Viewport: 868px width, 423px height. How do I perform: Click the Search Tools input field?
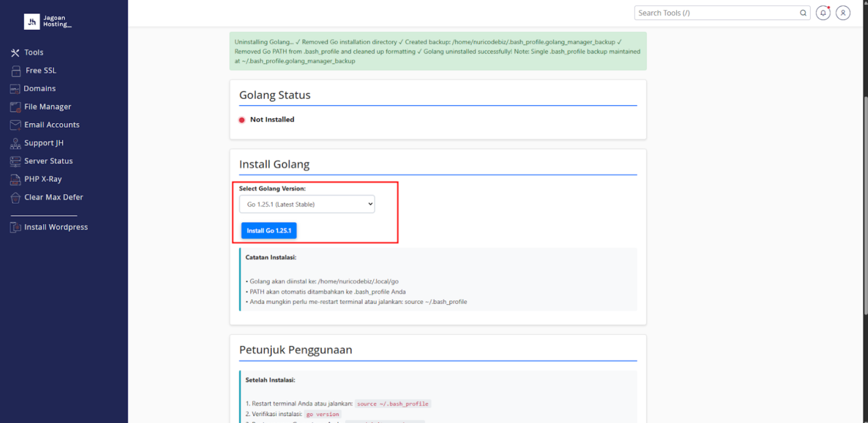point(715,13)
